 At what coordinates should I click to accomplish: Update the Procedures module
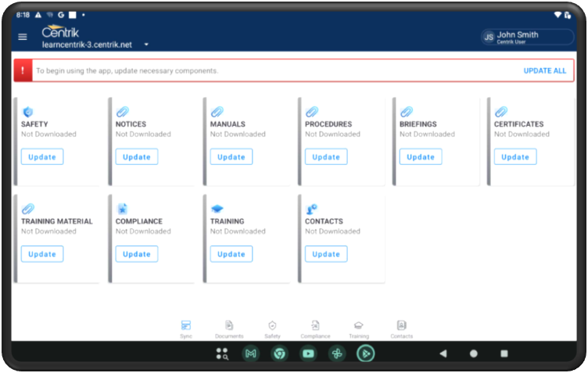point(326,157)
